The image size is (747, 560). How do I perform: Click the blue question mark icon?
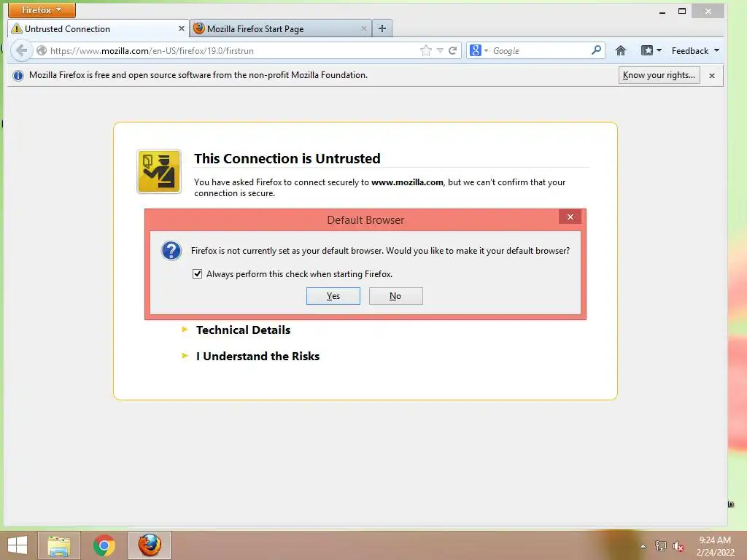[x=171, y=251]
